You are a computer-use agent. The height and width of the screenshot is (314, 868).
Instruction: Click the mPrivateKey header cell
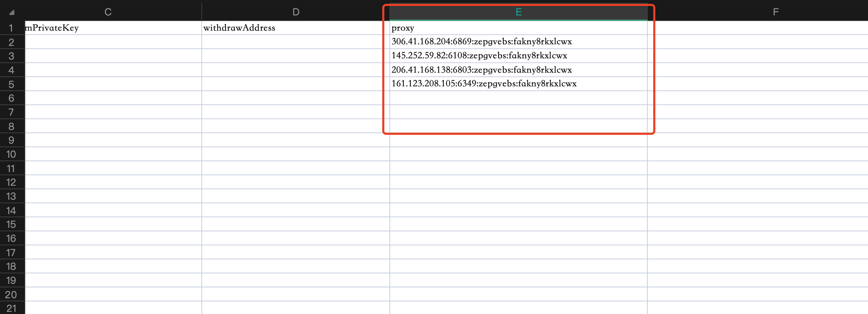coord(52,28)
